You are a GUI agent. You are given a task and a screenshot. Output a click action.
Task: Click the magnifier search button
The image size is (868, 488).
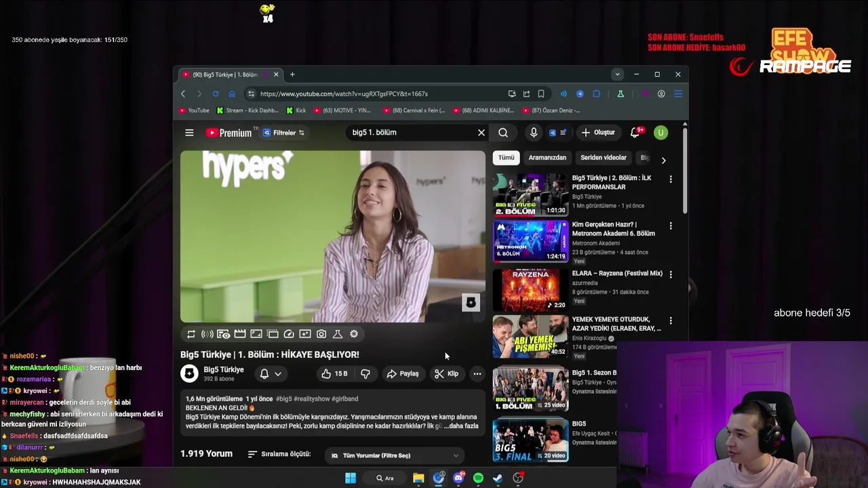[503, 133]
